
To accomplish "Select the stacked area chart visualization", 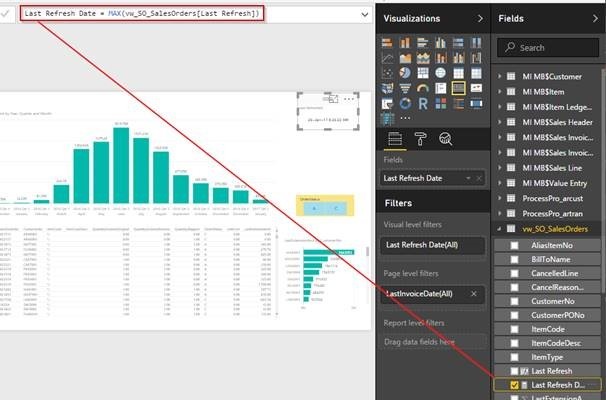I will [x=422, y=58].
